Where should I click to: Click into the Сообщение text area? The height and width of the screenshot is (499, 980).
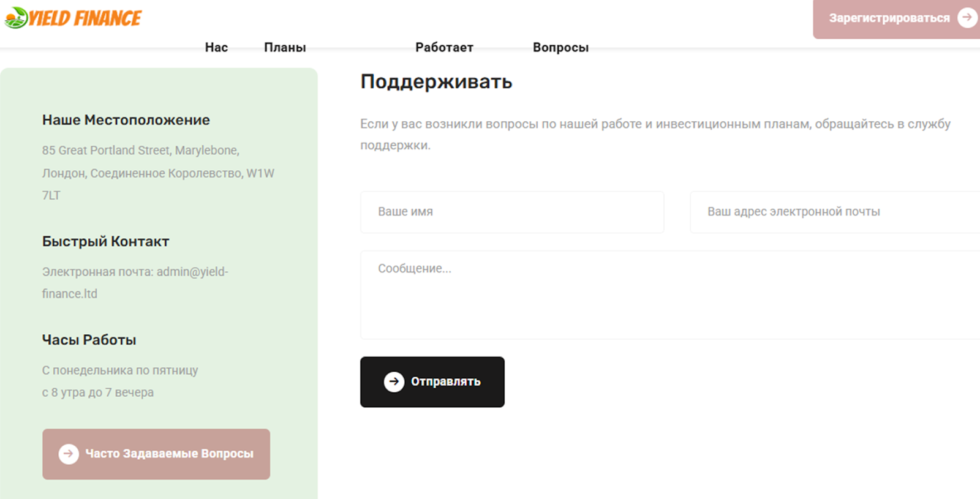(670, 295)
